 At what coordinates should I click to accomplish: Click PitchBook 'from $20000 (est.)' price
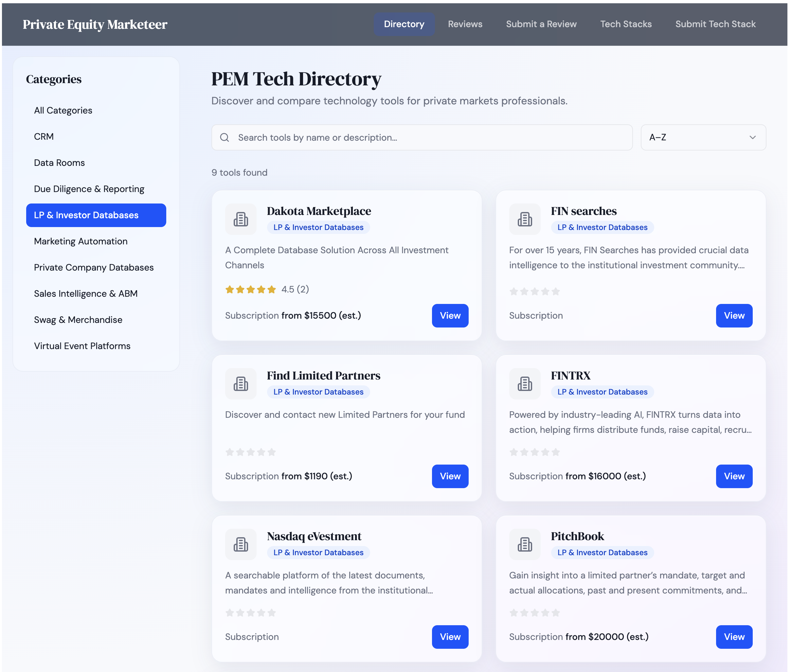tap(606, 637)
